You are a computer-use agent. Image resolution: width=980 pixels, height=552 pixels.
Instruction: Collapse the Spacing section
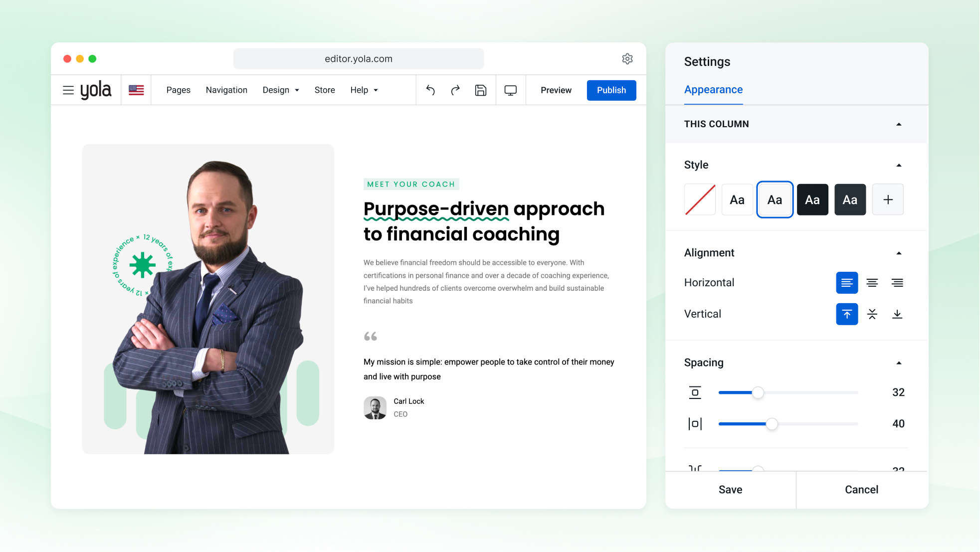(899, 363)
